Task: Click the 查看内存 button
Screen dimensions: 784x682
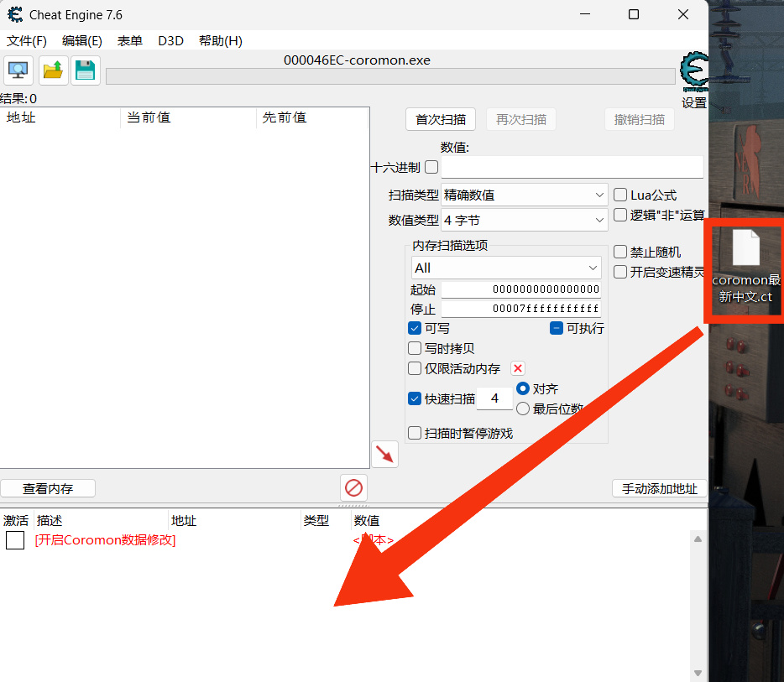Action: click(x=48, y=488)
